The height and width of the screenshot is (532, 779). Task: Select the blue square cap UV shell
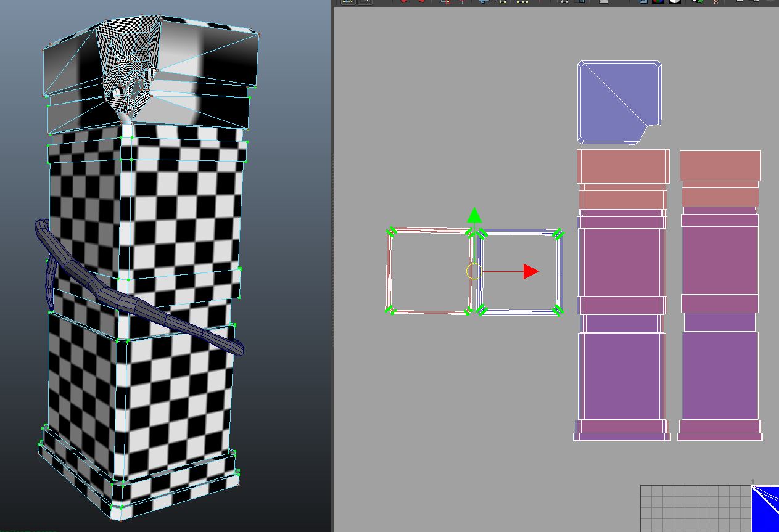[x=620, y=102]
